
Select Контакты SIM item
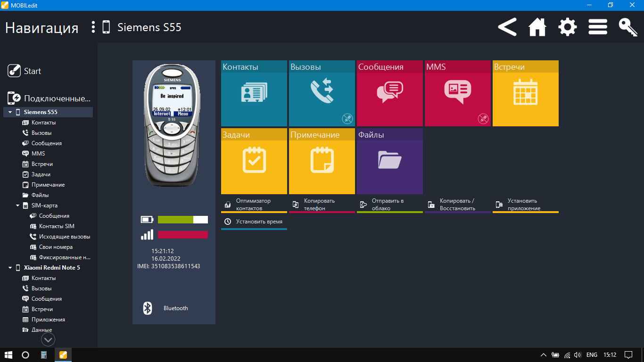52,226
